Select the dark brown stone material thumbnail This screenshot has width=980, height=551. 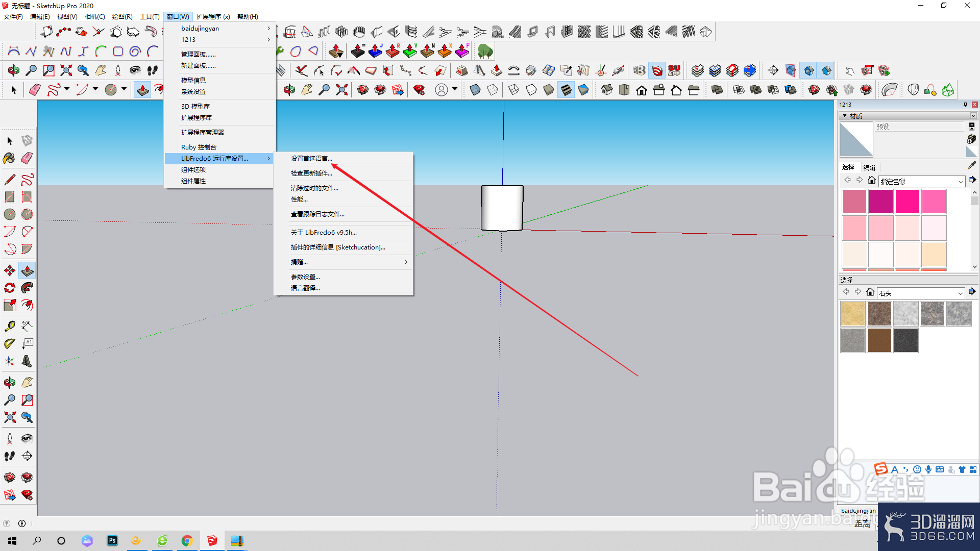tap(879, 340)
